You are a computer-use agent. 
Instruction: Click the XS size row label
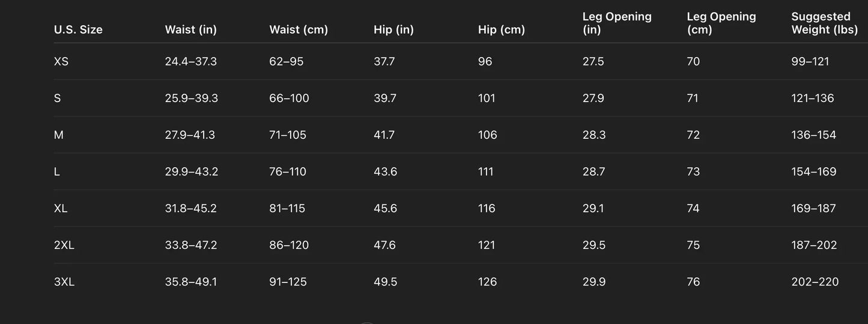click(x=61, y=61)
